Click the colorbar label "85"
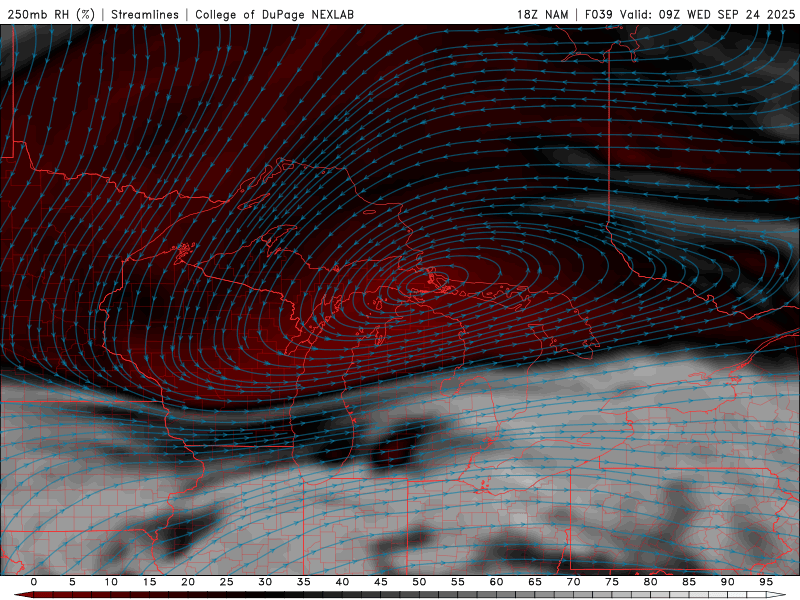800x600 pixels. click(x=689, y=582)
